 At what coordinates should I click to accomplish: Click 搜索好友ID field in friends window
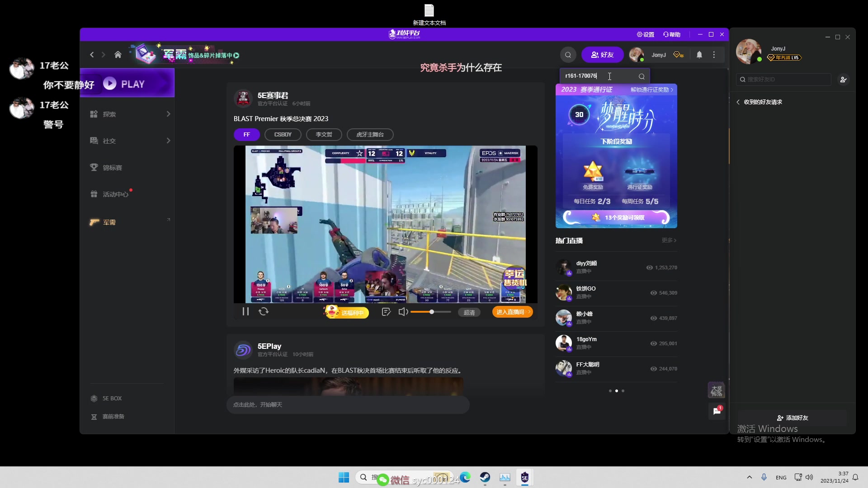[x=783, y=80]
